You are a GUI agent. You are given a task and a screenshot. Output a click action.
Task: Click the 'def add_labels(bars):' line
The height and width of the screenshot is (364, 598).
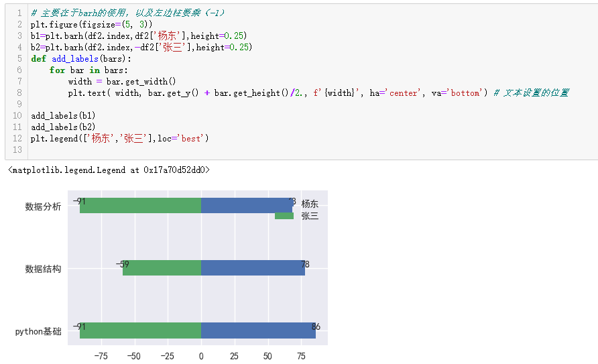point(81,59)
